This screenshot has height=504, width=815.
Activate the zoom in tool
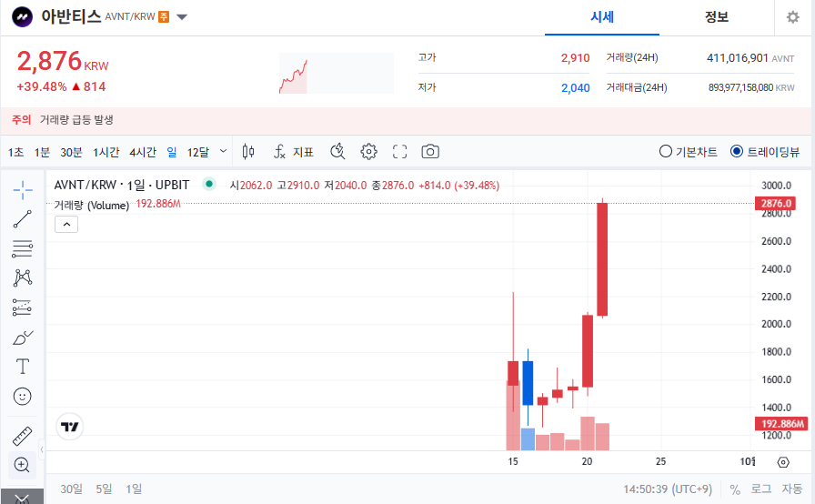pos(23,465)
